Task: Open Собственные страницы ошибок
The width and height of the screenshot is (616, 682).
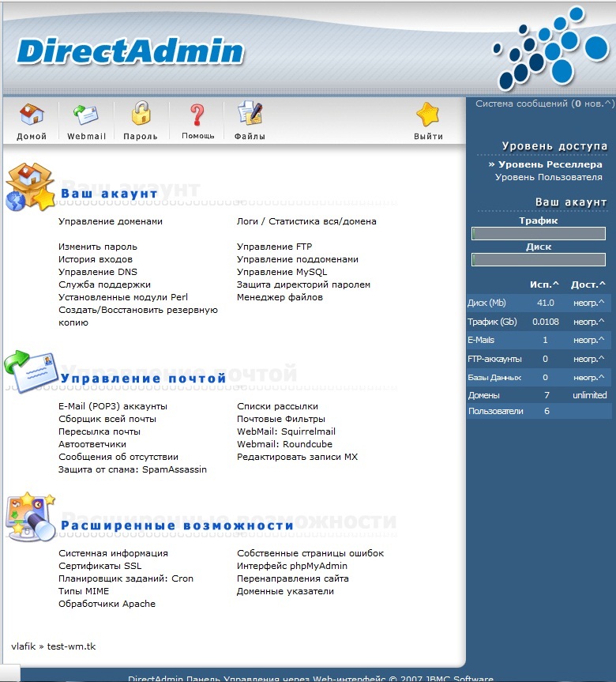Action: (310, 553)
